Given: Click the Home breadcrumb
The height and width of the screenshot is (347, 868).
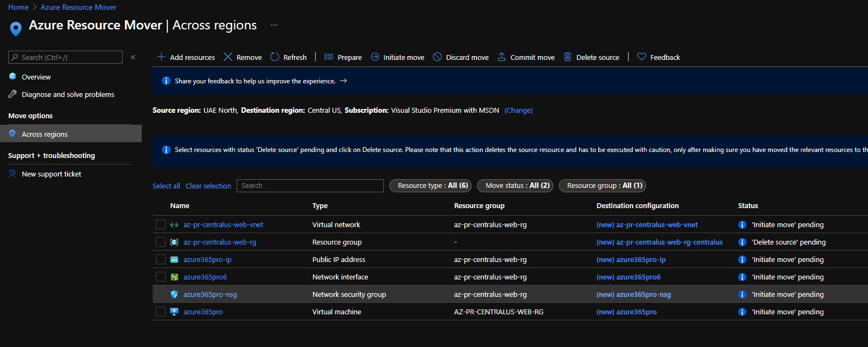Looking at the screenshot, I should click(18, 7).
